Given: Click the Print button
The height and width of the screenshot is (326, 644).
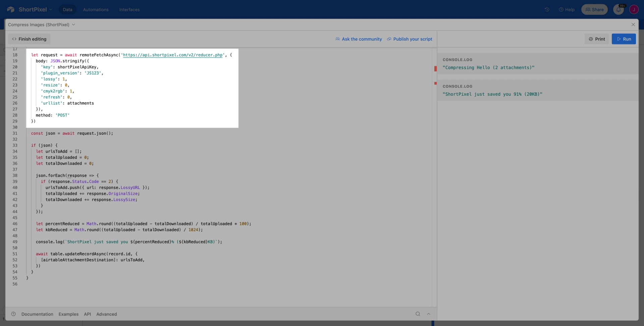Looking at the screenshot, I should coord(597,39).
